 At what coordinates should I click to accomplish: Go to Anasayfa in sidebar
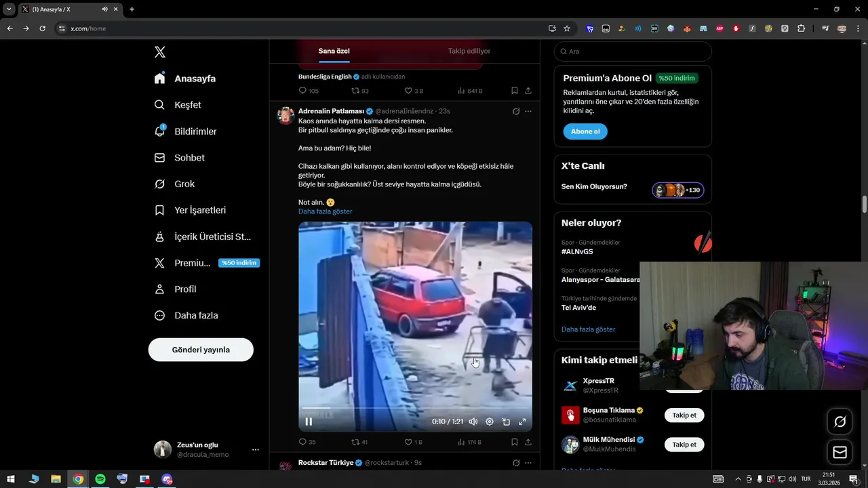(x=184, y=79)
